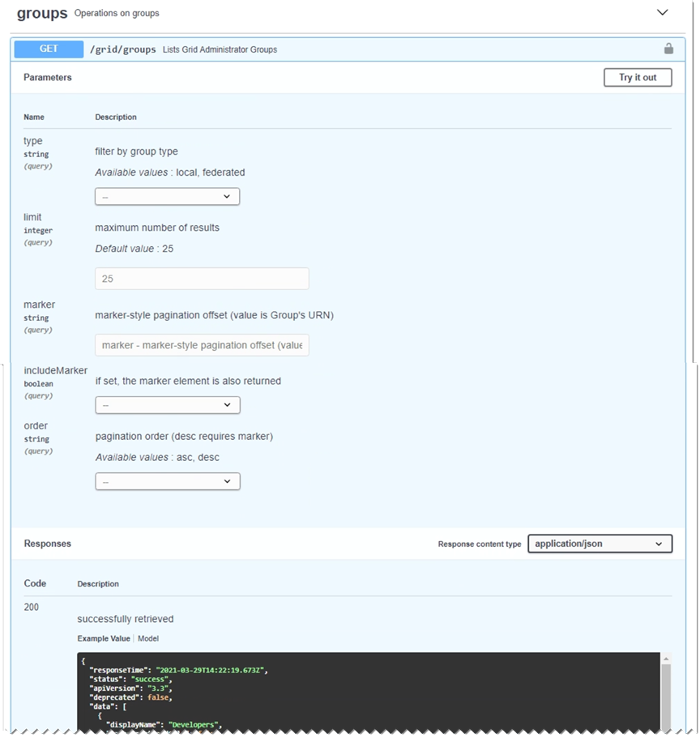Image resolution: width=700 pixels, height=738 pixels.
Task: Click the Lists Grid Administrator Groups summary
Action: pyautogui.click(x=219, y=49)
